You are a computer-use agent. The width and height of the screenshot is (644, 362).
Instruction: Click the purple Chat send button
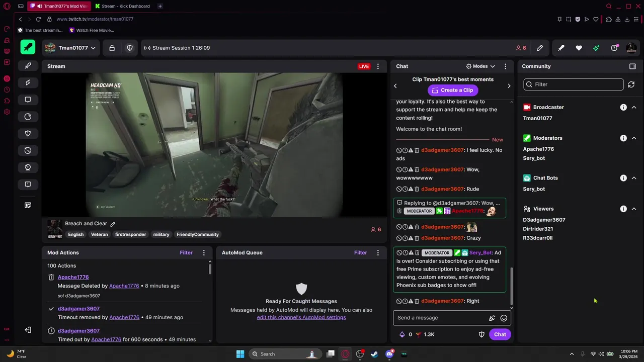[x=500, y=334]
